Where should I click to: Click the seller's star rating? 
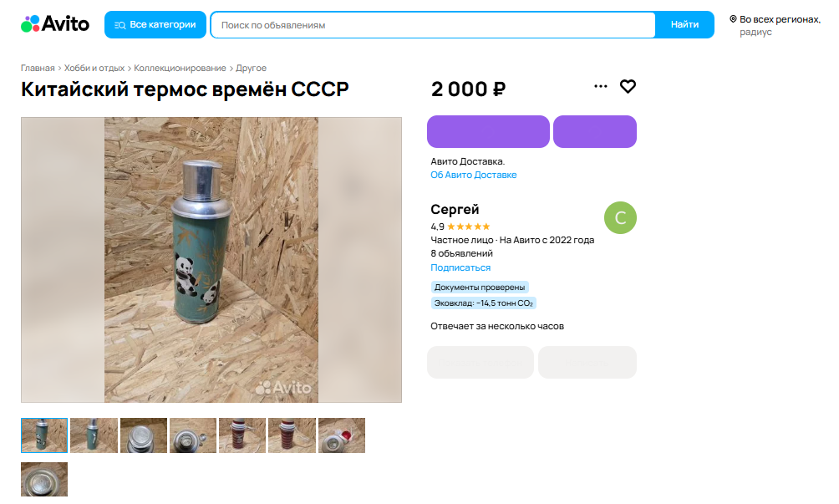468,227
